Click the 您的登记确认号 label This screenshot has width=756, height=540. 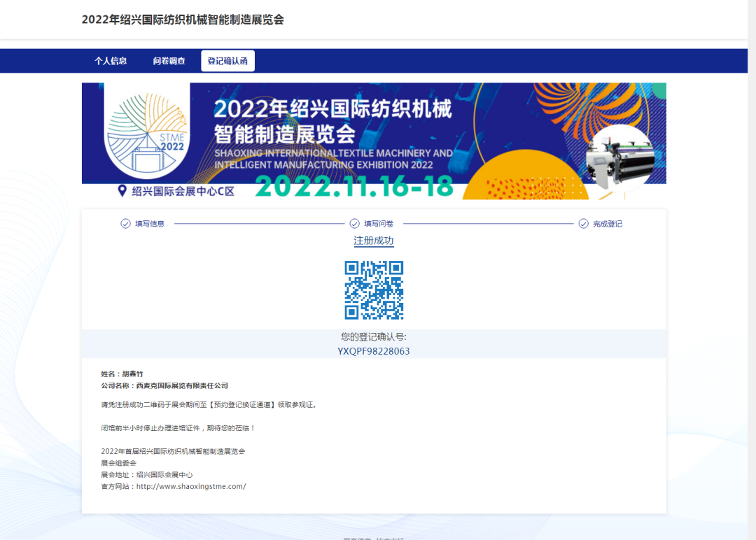pos(374,336)
